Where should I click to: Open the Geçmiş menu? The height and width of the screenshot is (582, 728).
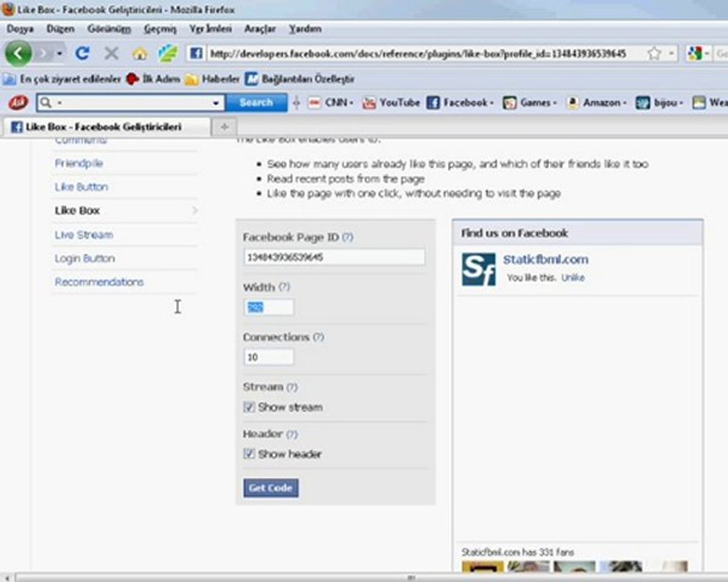coord(160,29)
